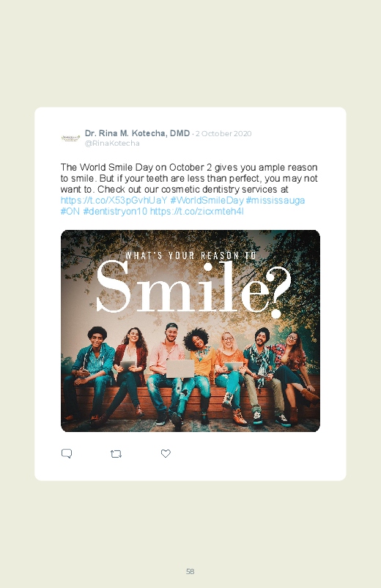Click the reply speech bubble icon

pos(67,454)
